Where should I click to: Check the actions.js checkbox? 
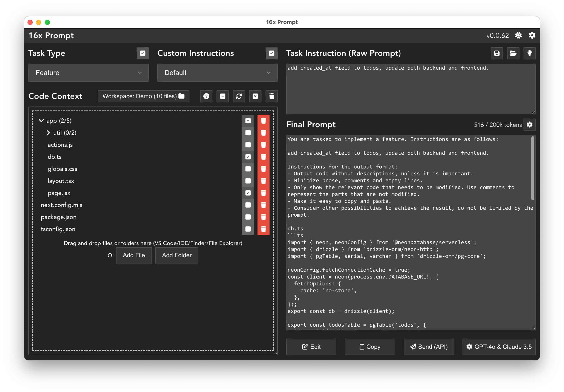248,145
